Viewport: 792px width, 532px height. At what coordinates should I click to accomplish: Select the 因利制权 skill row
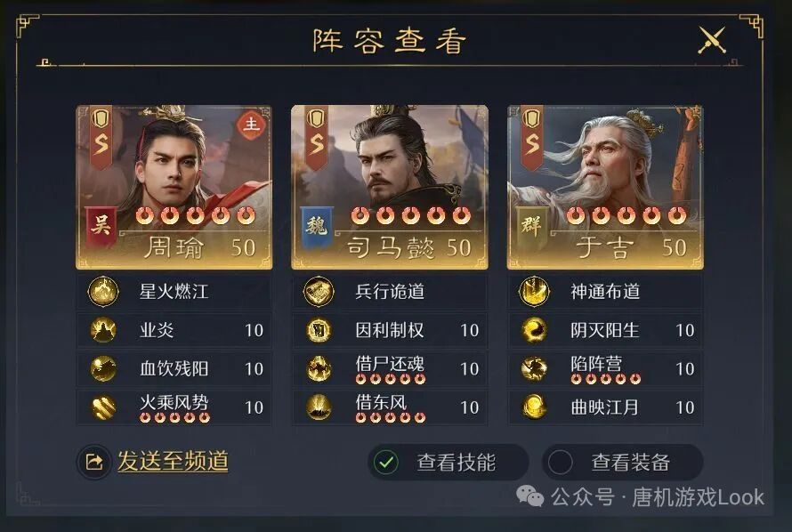pos(390,330)
